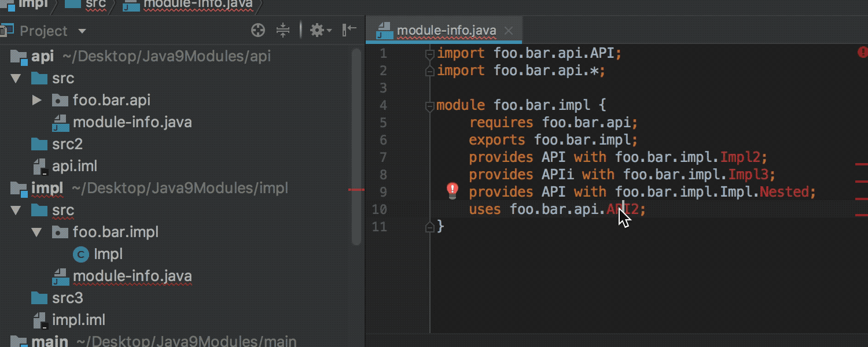Click the Project panel vertical scrollbar

pos(356,146)
